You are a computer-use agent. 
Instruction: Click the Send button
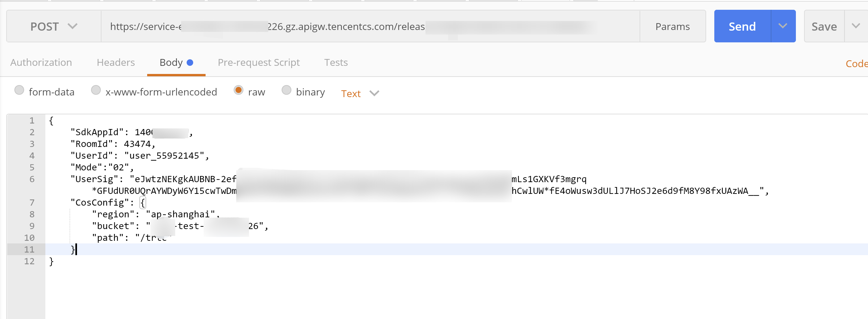742,26
